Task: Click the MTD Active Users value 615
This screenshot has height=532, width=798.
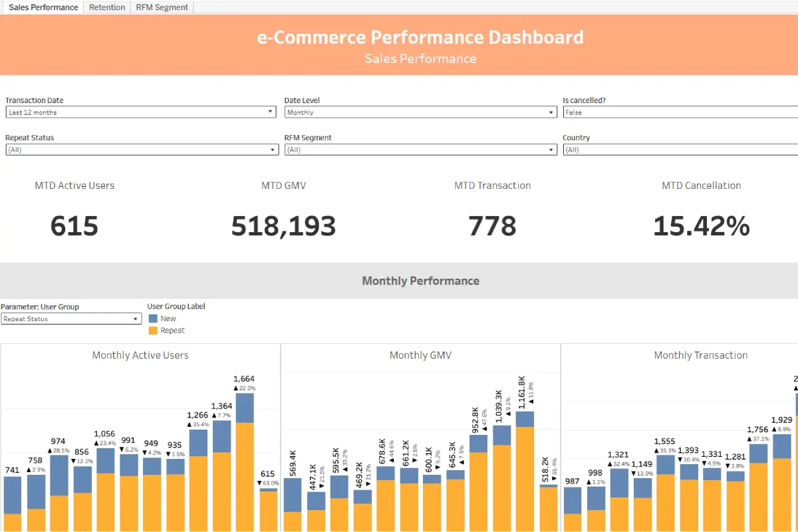Action: (74, 226)
